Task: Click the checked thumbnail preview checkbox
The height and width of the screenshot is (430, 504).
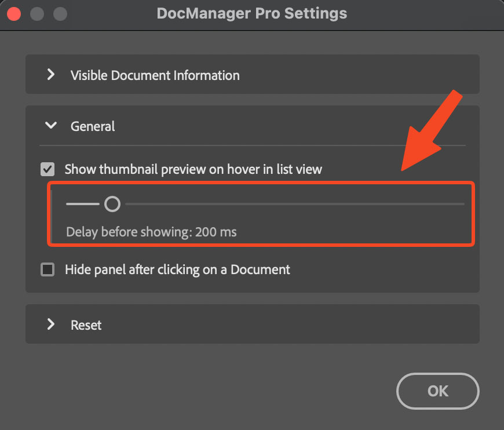Action: click(x=48, y=169)
